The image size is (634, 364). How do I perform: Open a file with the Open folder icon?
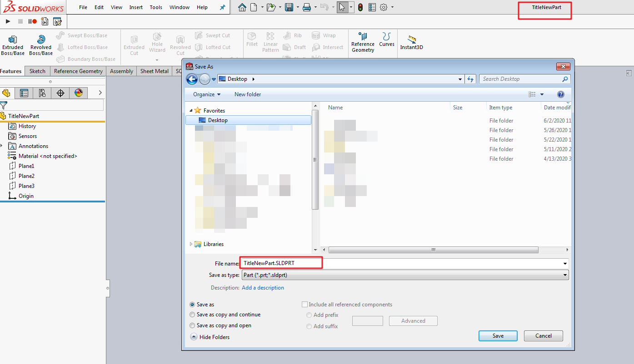point(271,7)
